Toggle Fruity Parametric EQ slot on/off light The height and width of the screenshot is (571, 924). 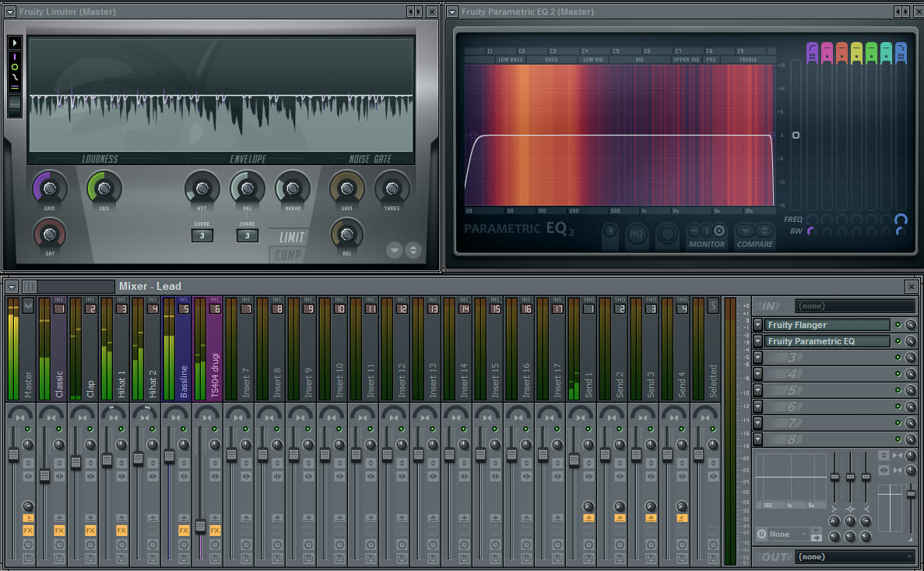(898, 341)
